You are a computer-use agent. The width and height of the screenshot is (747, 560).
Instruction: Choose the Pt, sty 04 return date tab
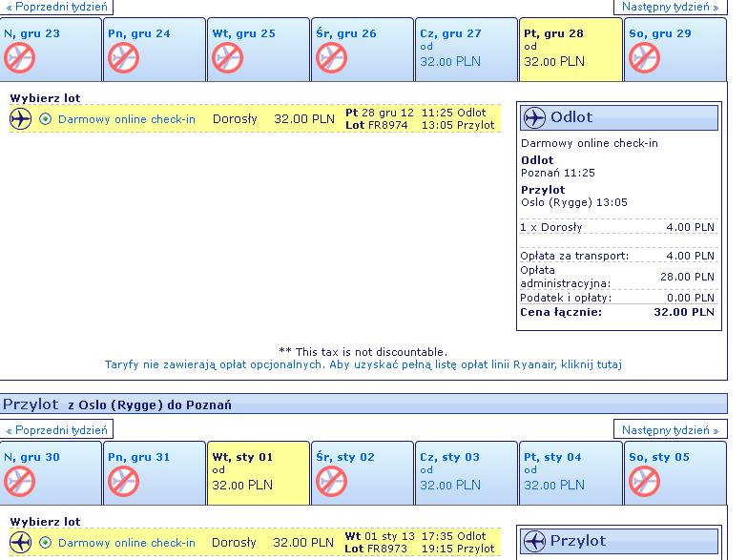(x=571, y=473)
